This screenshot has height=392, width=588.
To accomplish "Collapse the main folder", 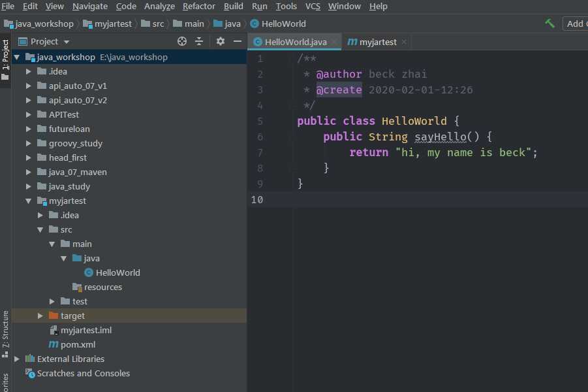I will [x=52, y=244].
